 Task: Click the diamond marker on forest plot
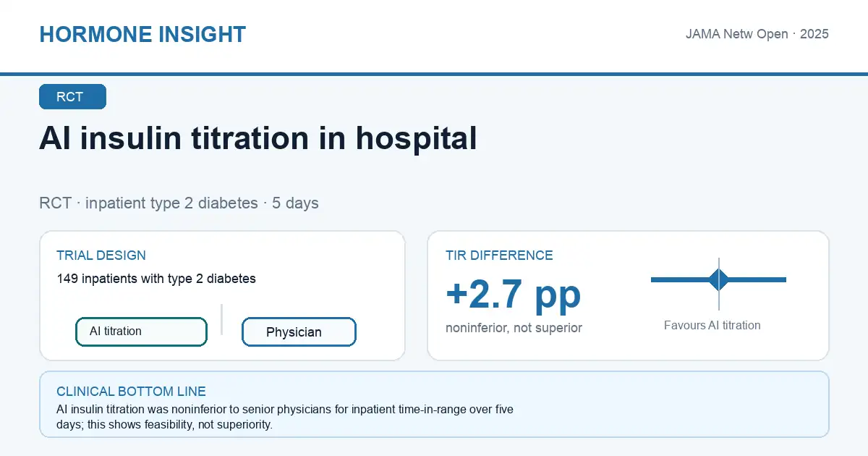click(x=719, y=279)
